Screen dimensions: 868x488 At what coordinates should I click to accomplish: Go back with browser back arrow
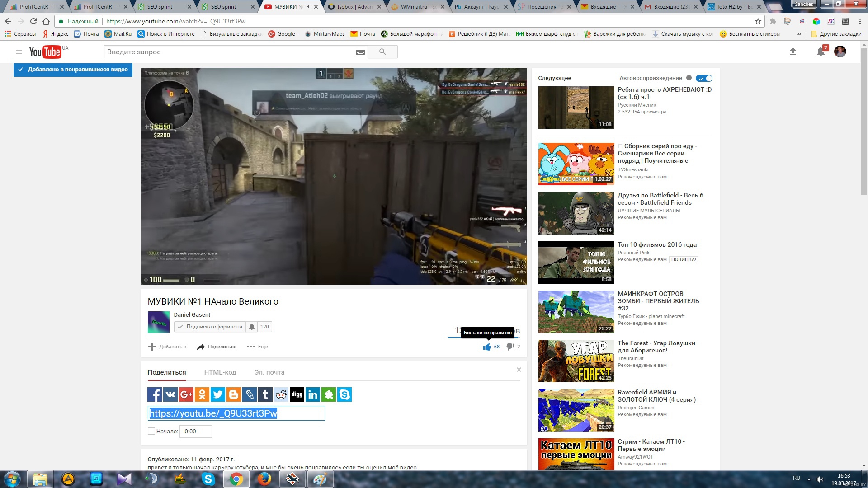[x=8, y=21]
